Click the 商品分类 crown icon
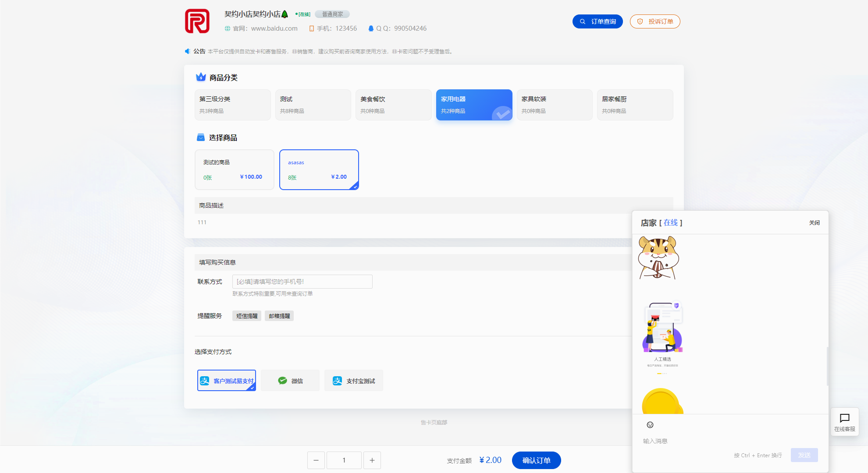 coord(201,77)
